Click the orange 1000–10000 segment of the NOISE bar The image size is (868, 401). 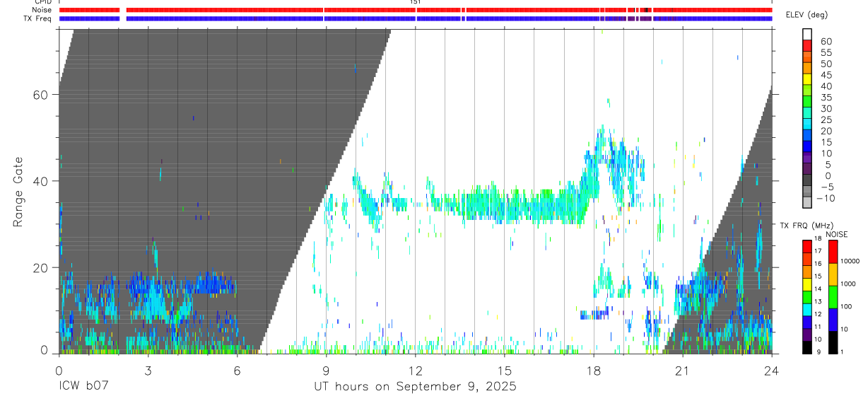coord(833,274)
